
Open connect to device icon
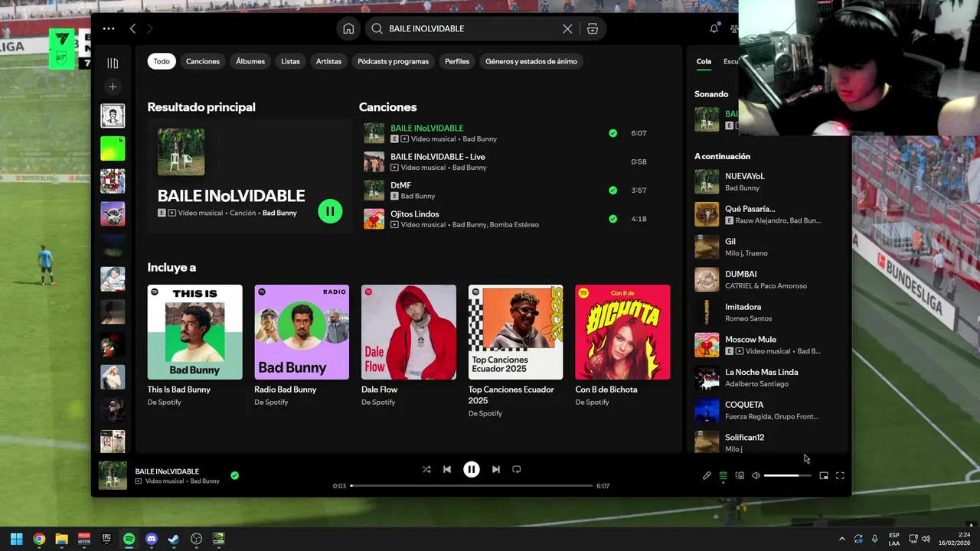(740, 475)
